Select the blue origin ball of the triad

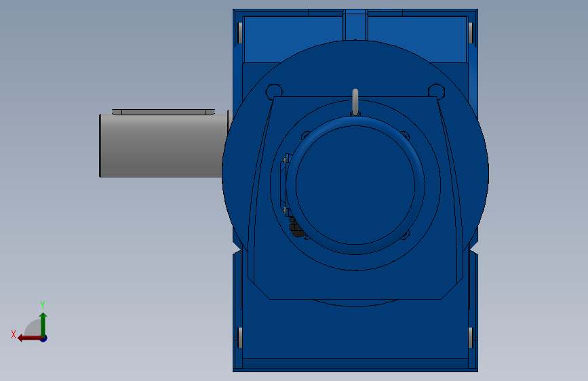point(44,338)
